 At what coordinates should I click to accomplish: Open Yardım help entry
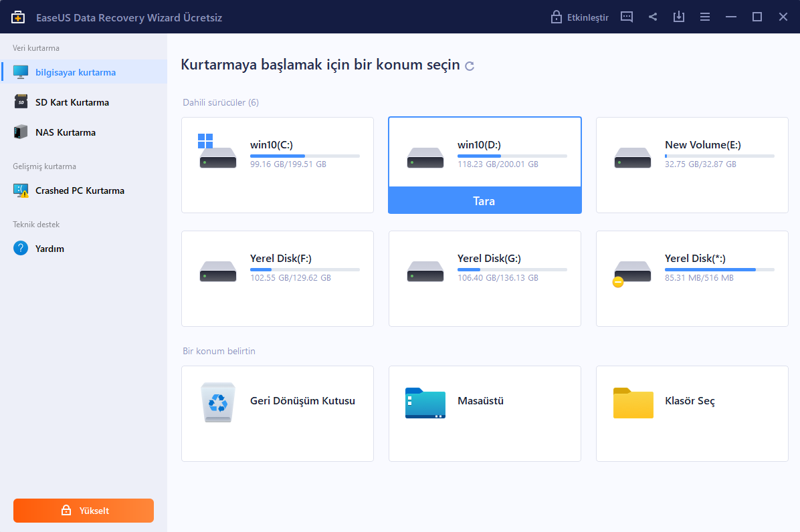click(x=49, y=249)
